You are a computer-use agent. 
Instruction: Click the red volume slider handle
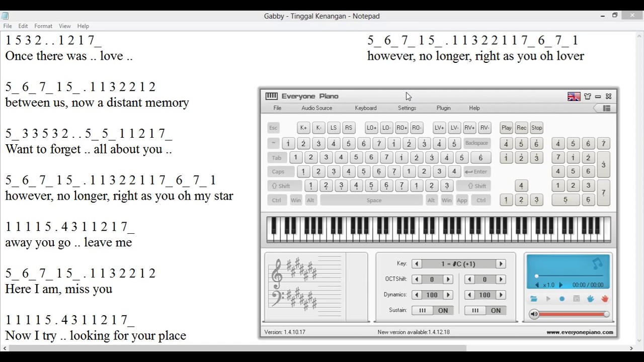pyautogui.click(x=606, y=314)
